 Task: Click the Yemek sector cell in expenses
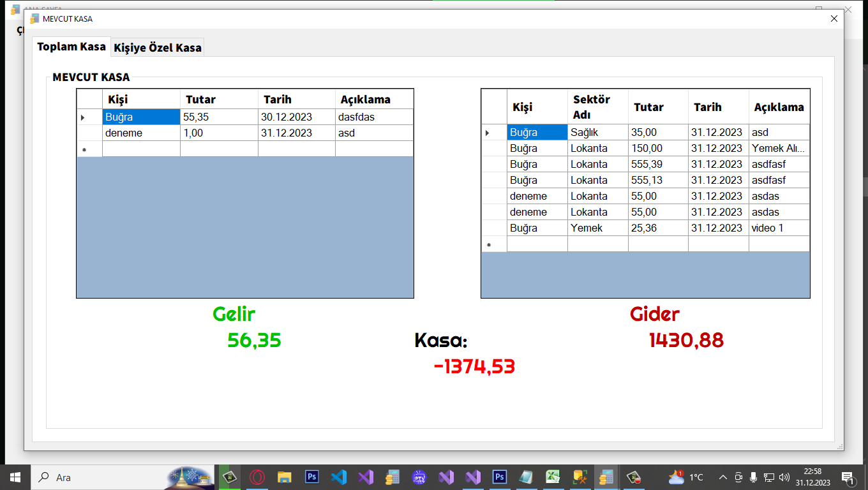coord(597,228)
